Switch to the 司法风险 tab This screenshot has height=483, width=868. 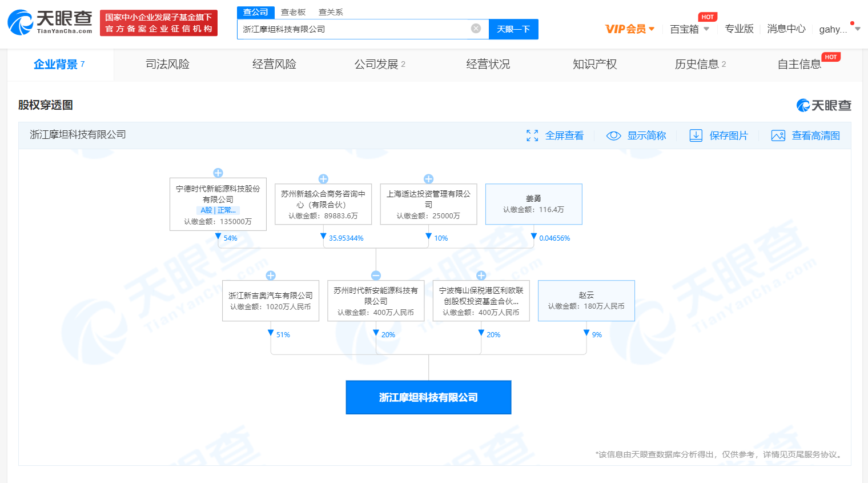click(167, 65)
